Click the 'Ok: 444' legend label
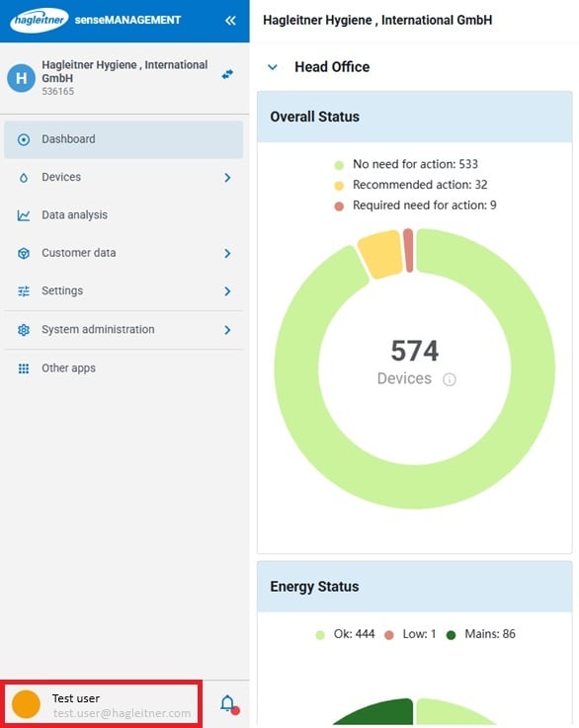 tap(354, 634)
